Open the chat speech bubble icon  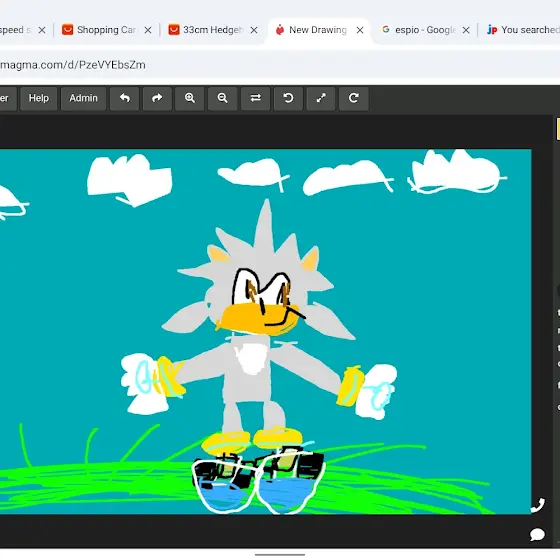tap(537, 535)
